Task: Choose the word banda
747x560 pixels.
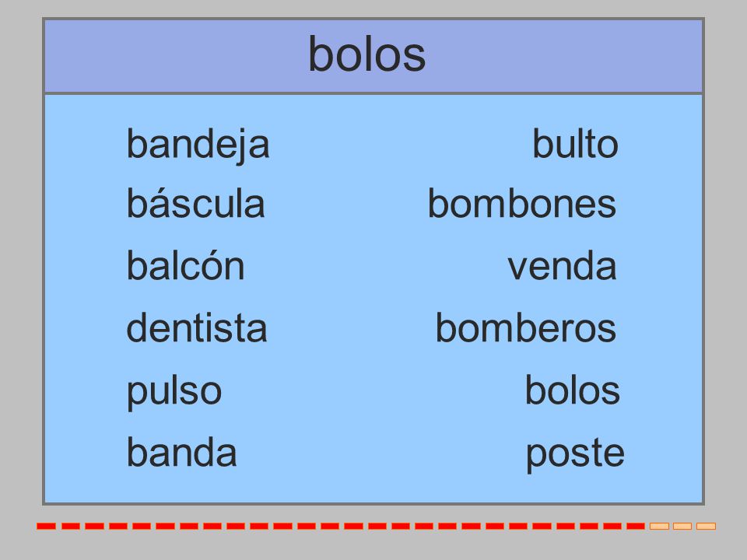Action: [181, 453]
